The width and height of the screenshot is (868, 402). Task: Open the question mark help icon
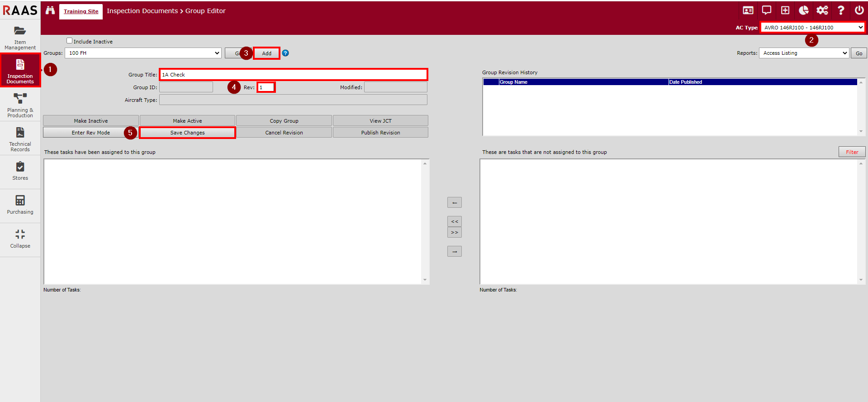[x=841, y=10]
